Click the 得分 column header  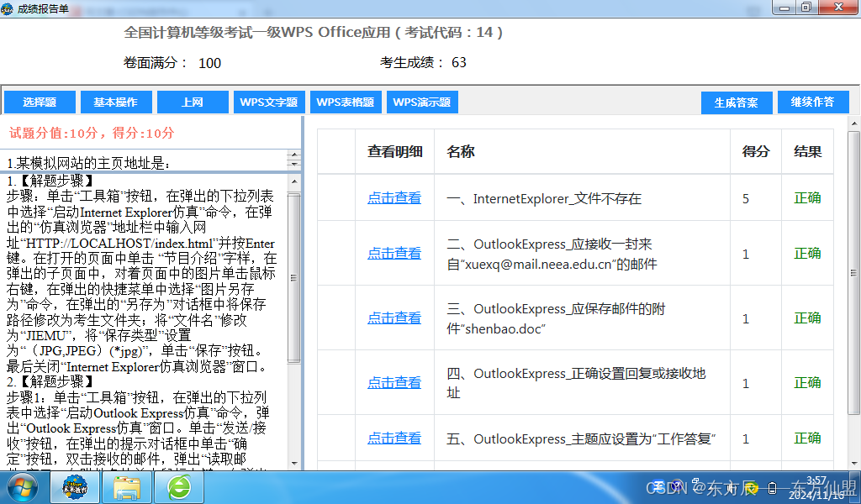pyautogui.click(x=756, y=152)
